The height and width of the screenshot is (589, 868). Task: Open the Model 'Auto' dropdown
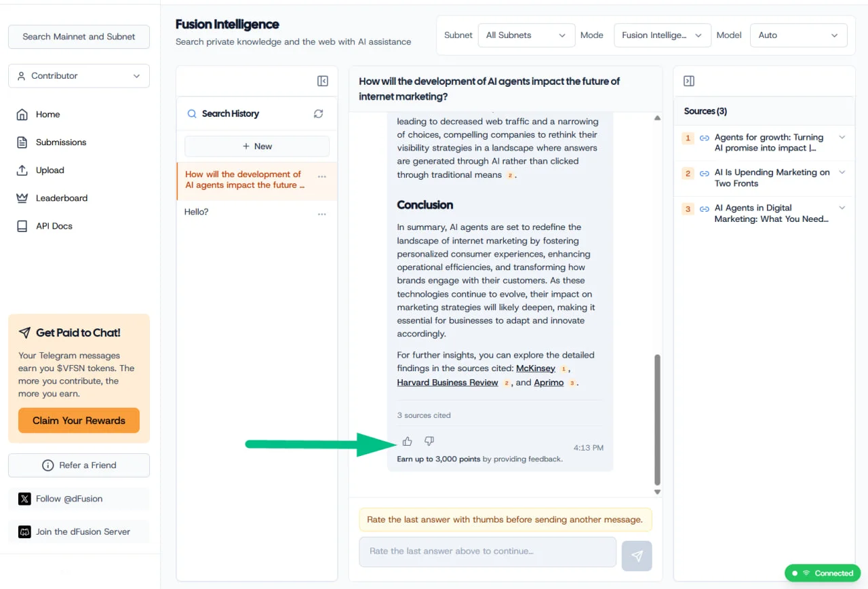coord(799,35)
